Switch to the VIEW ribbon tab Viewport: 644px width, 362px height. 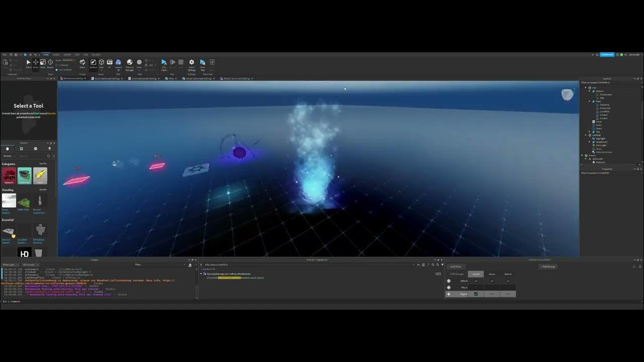coord(86,55)
